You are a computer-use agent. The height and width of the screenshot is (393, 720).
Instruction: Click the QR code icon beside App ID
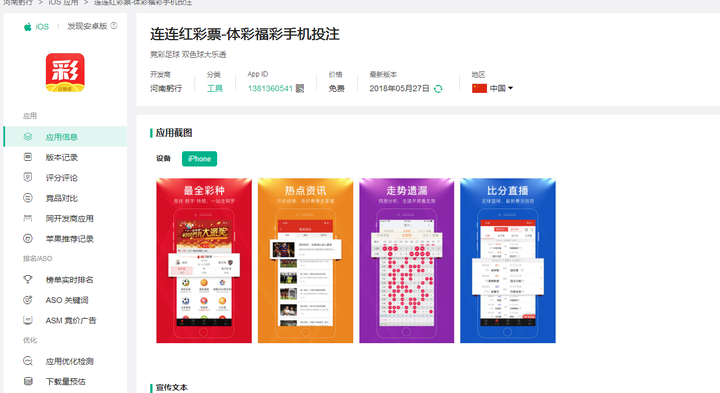[x=299, y=88]
